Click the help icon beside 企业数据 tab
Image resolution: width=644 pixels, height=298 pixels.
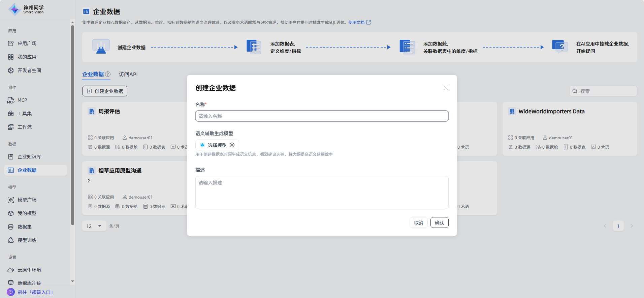coord(108,74)
